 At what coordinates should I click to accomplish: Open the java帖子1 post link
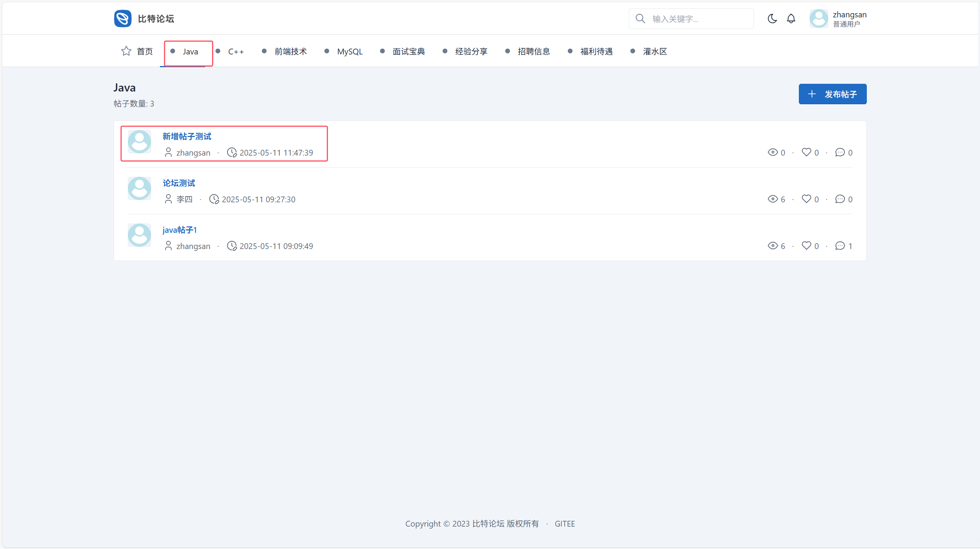(180, 230)
